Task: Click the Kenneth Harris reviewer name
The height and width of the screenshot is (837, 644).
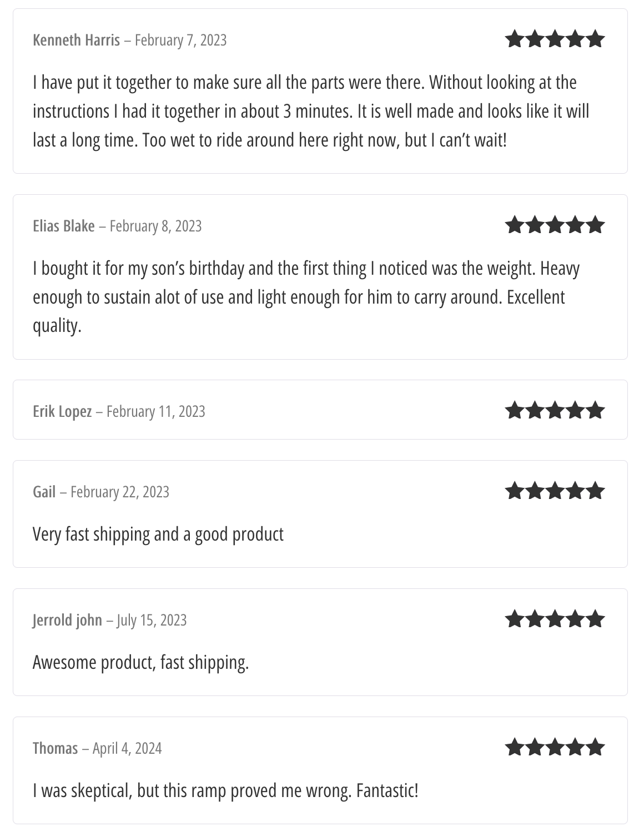Action: pyautogui.click(x=76, y=41)
